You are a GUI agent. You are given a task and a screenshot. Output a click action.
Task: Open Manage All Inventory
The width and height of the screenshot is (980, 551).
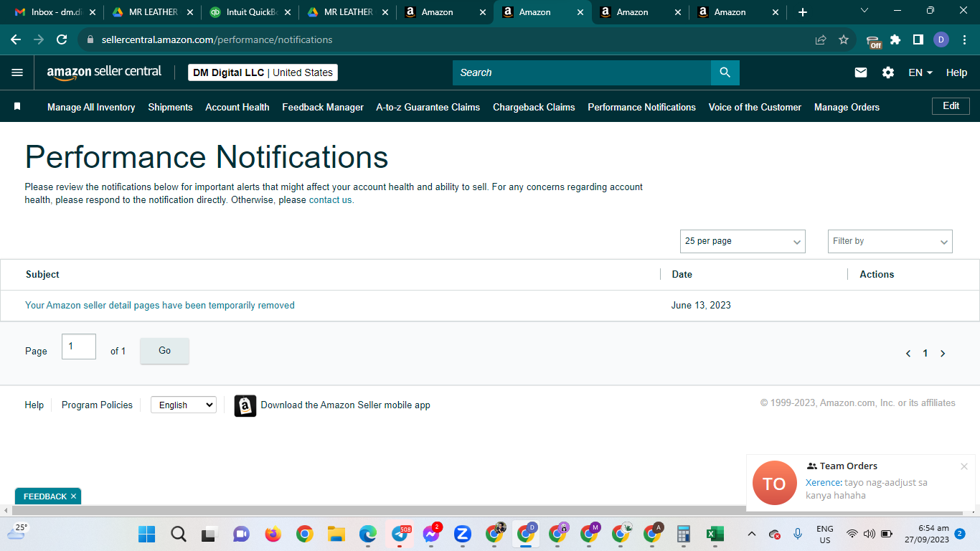point(91,107)
